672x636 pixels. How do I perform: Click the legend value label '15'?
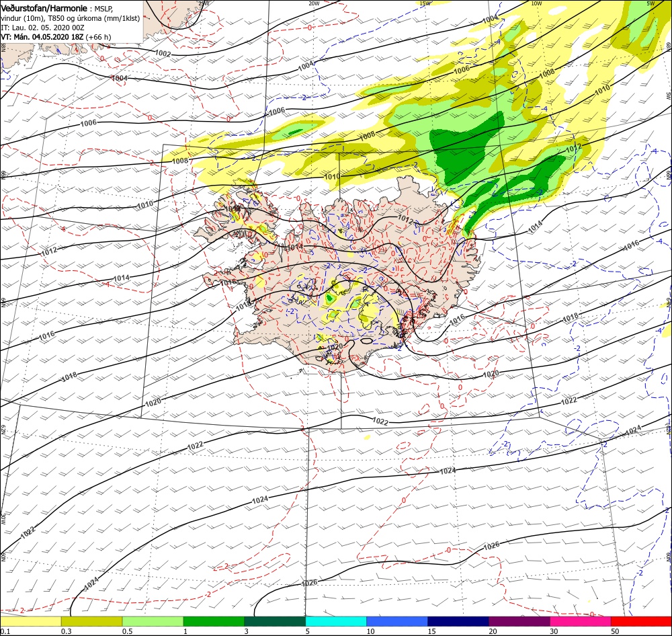coord(432,631)
